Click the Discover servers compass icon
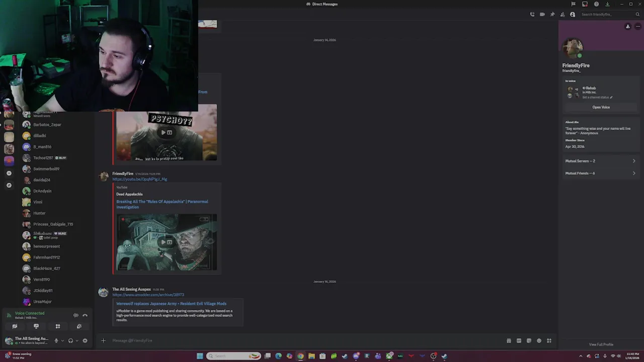644x362 pixels. pyautogui.click(x=9, y=186)
